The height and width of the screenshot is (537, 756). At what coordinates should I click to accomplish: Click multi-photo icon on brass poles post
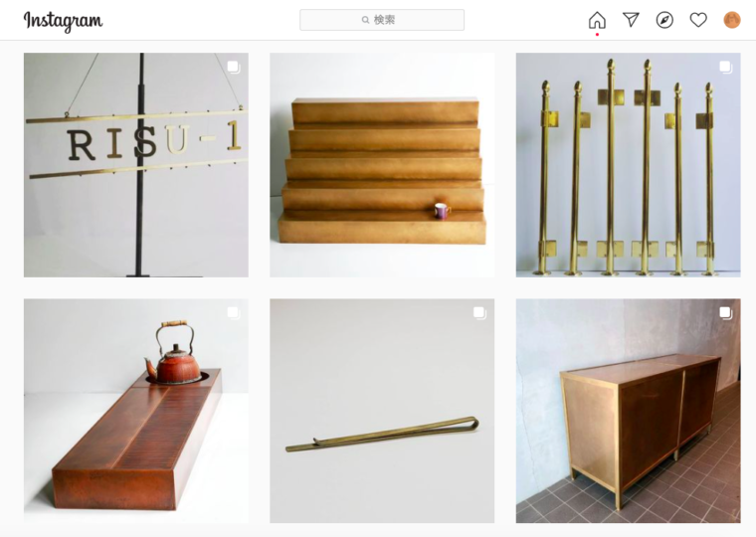pyautogui.click(x=726, y=67)
